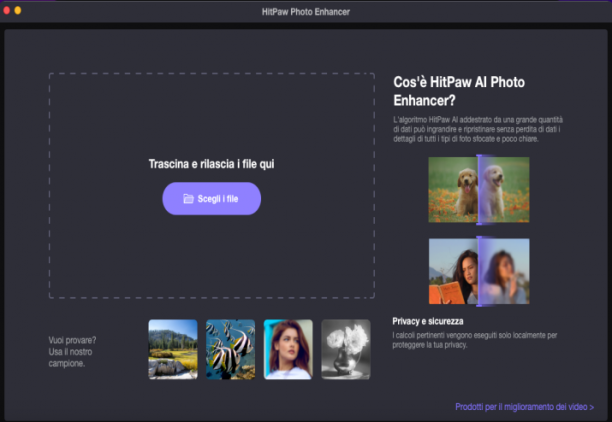Click the woman reading book comparison image

coord(479,271)
